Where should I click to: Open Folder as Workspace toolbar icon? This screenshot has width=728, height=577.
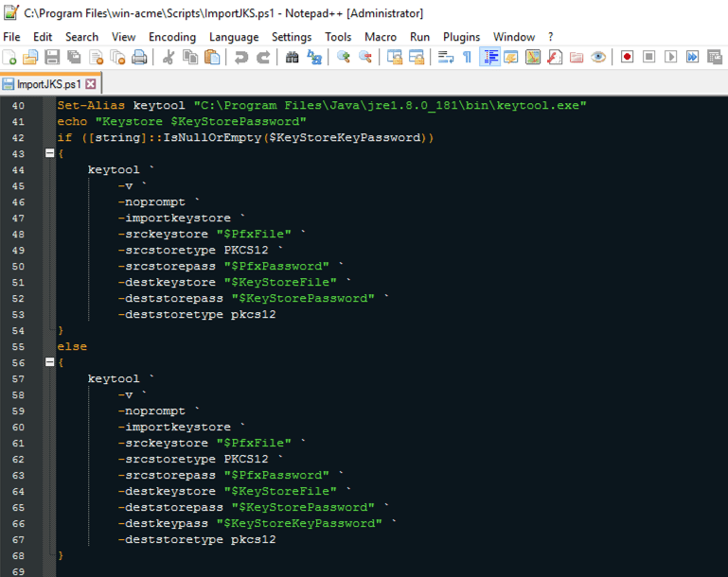(x=577, y=57)
